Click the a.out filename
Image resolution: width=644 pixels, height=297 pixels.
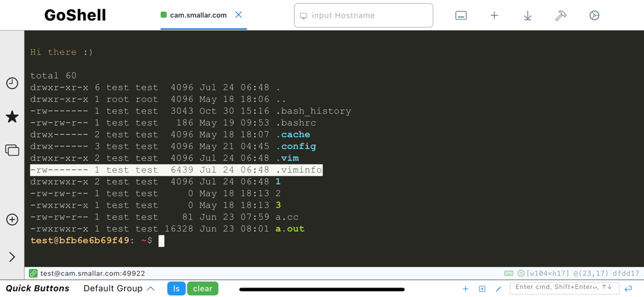click(290, 229)
